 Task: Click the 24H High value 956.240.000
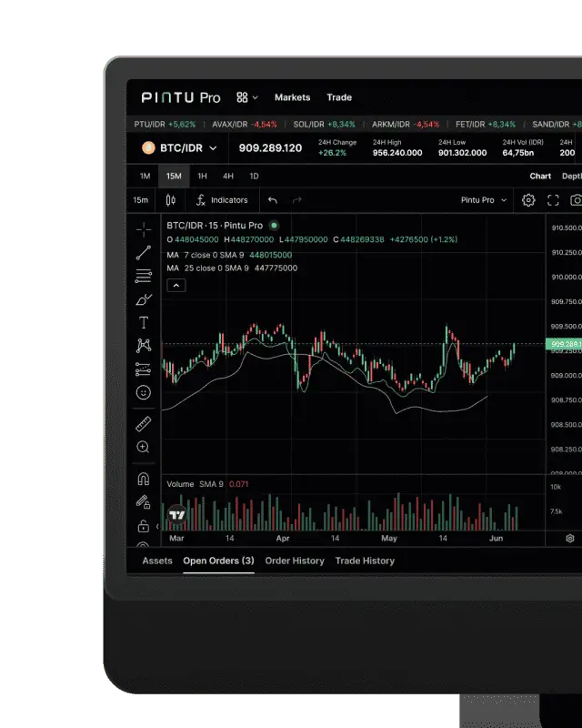[x=397, y=153]
